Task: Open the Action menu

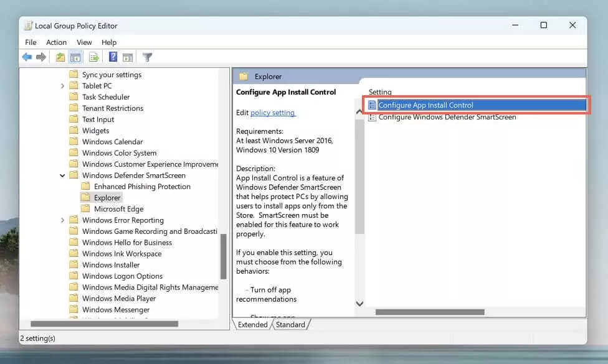Action: [x=56, y=42]
